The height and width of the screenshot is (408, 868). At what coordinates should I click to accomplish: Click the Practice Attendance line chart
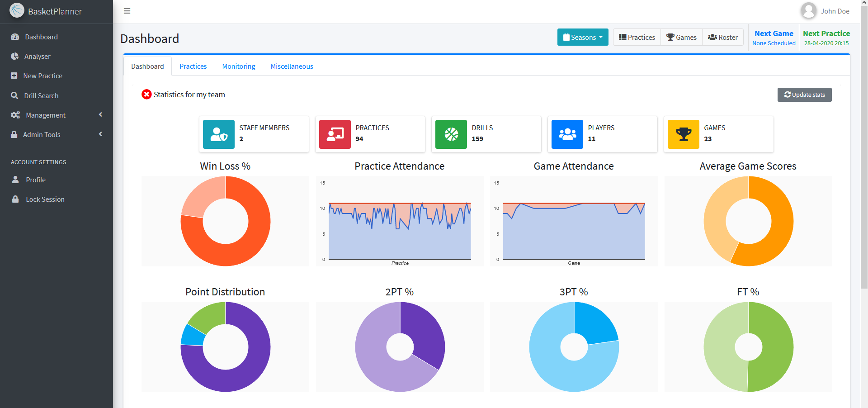[x=400, y=222]
